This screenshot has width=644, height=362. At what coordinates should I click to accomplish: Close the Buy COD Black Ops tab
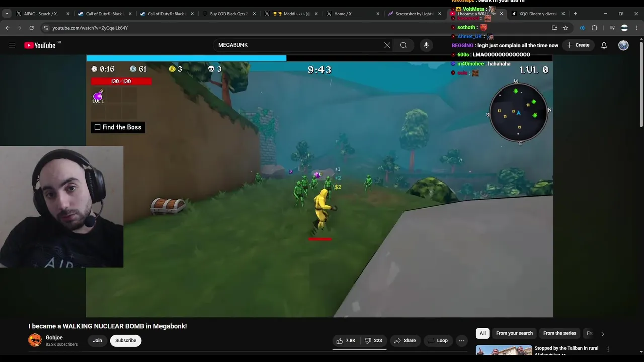coord(254,14)
